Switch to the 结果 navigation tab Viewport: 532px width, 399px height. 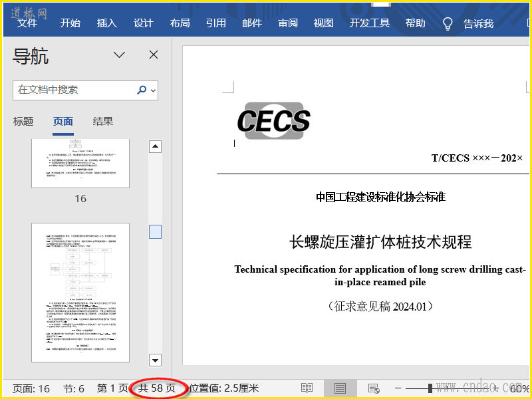103,122
